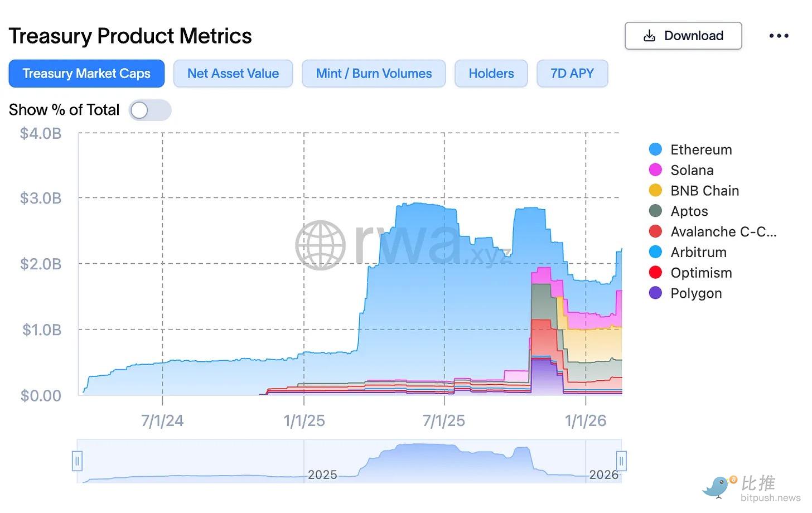Click the Optimism red legend dot

click(x=655, y=273)
